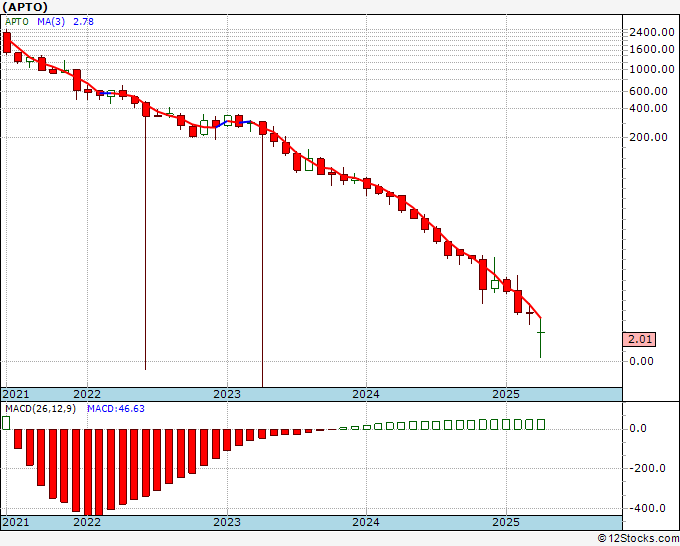Click the MACD:46.63 value label

click(116, 409)
